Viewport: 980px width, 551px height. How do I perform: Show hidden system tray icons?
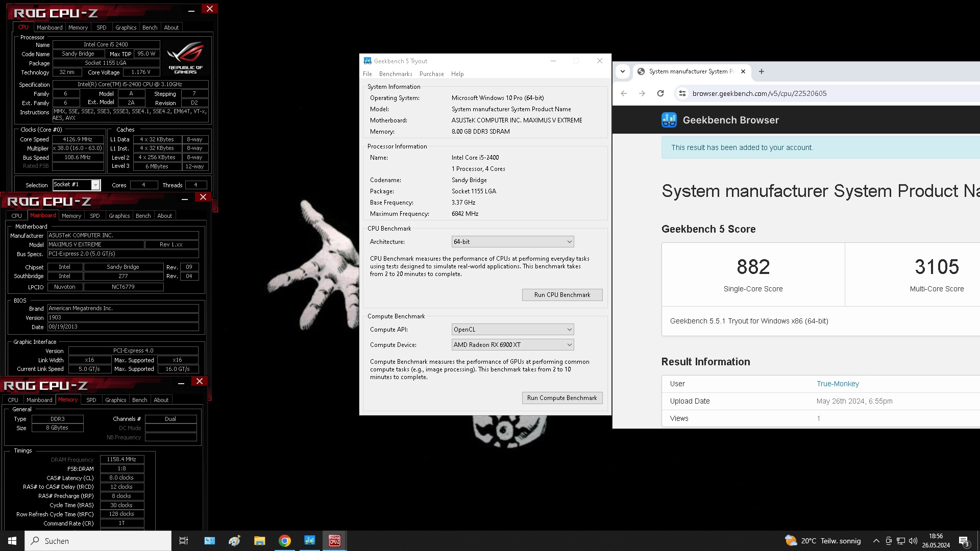[876, 541]
